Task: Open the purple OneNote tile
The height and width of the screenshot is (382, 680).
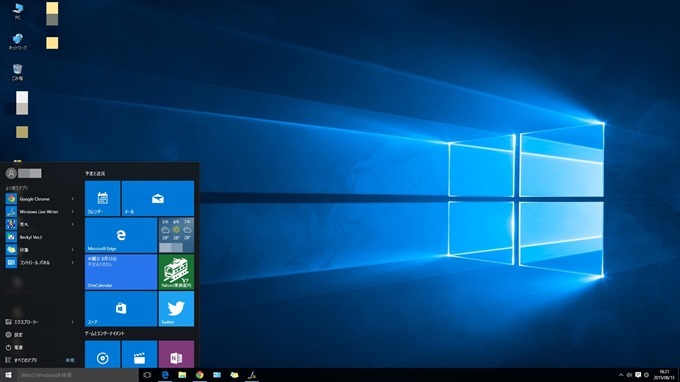Action: pyautogui.click(x=176, y=354)
